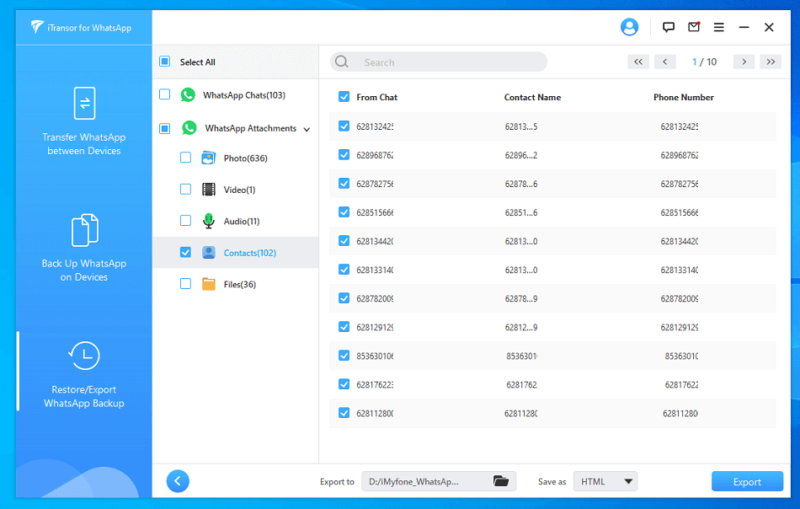Click the Back Up WhatsApp on Devices icon

click(84, 230)
